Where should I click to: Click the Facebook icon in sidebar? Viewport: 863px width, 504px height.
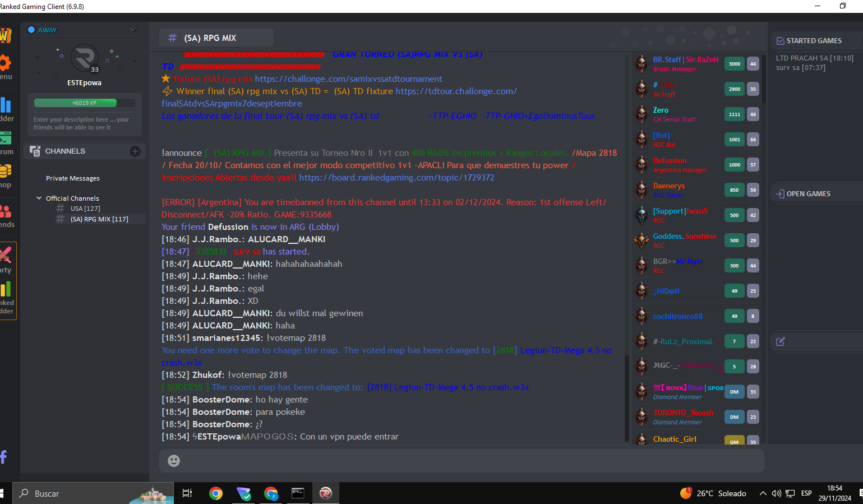(3, 457)
